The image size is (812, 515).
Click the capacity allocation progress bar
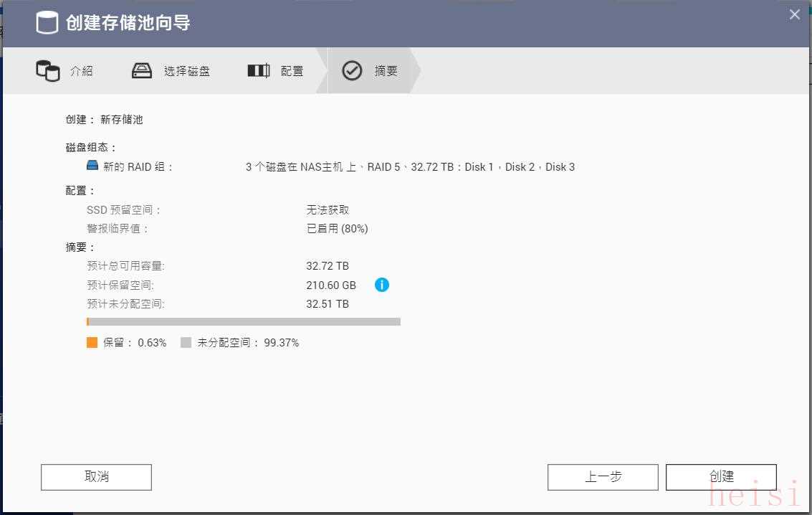pyautogui.click(x=243, y=322)
